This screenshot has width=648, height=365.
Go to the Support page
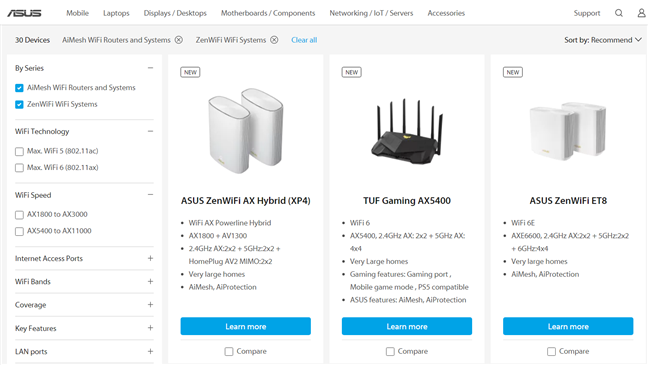pos(587,13)
